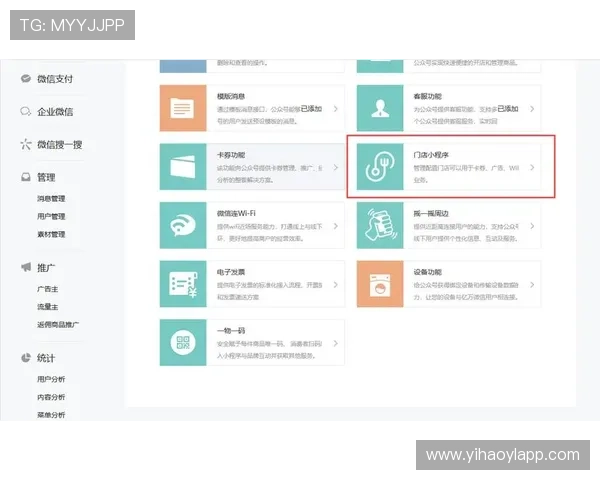Viewport: 600px width, 480px height.
Task: Click the 管理 inbox sidebar icon
Action: pyautogui.click(x=26, y=177)
